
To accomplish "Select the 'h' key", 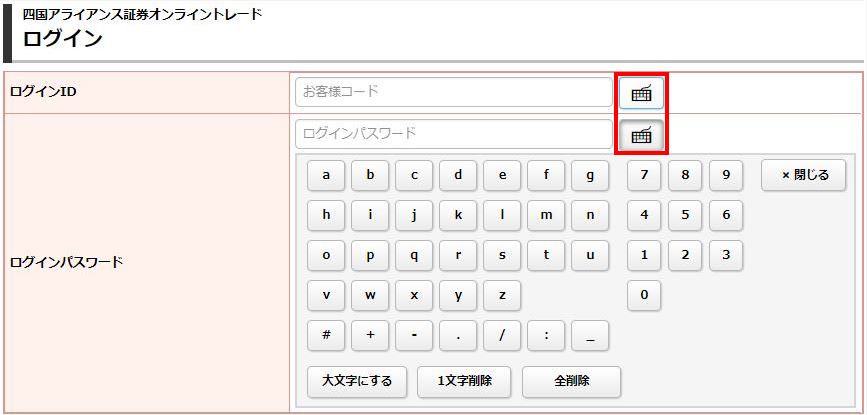I will (326, 216).
